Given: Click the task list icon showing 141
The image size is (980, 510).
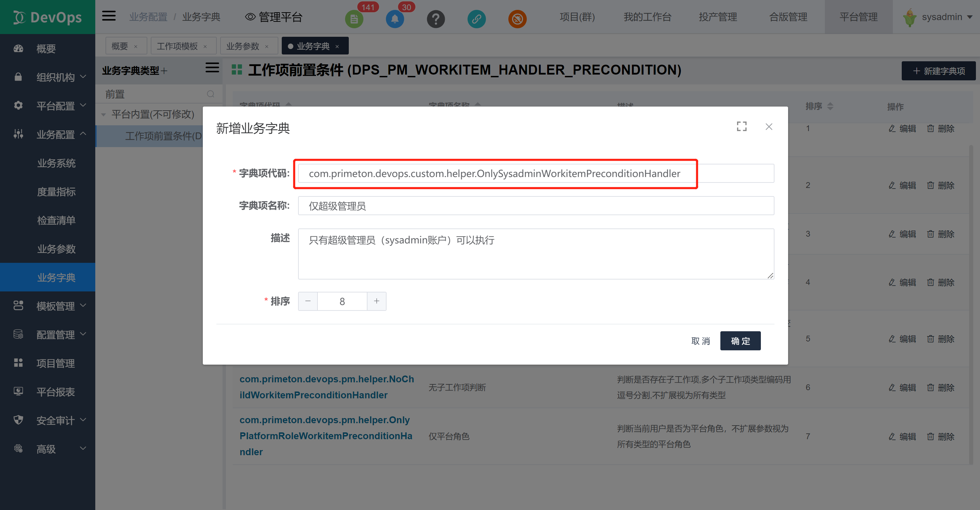Looking at the screenshot, I should (354, 19).
